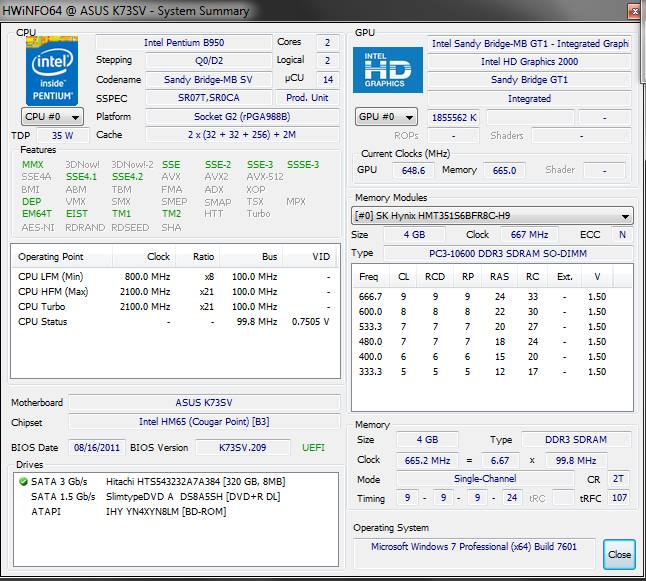The image size is (646, 581).
Task: Click the memory module clock 667 MHz field
Action: coord(529,235)
